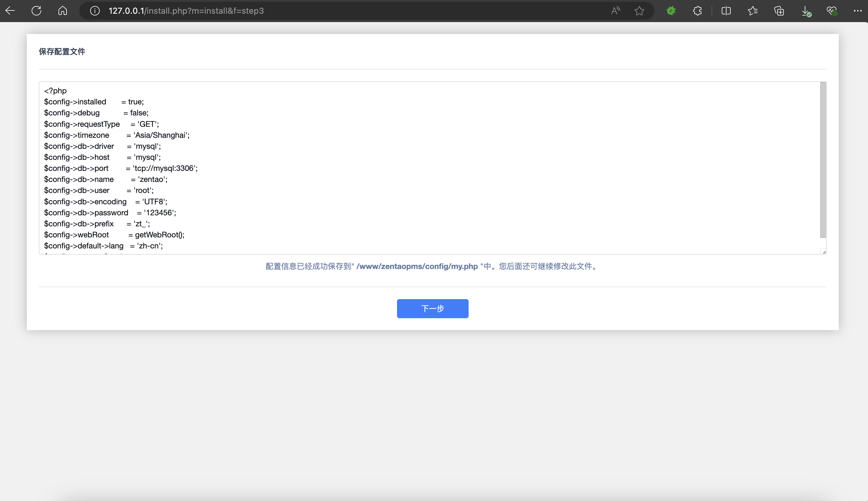This screenshot has height=501, width=868.
Task: Click the 下一步 next step button
Action: tap(432, 308)
